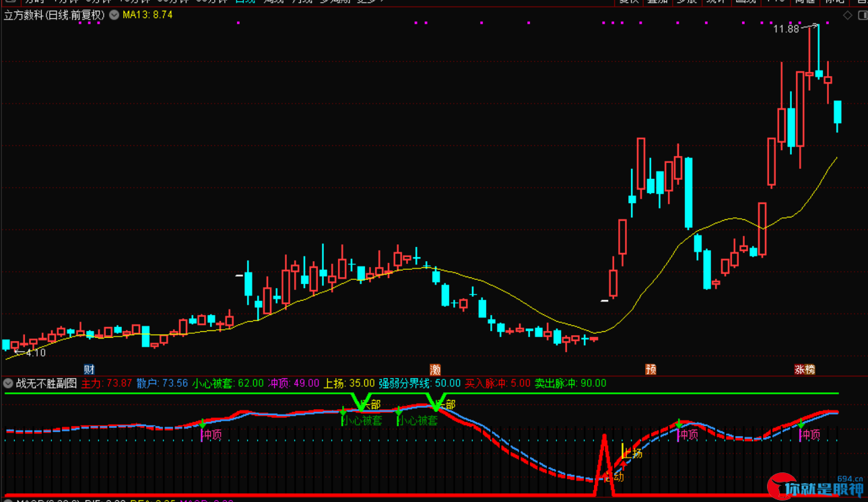This screenshot has height=502, width=868.
Task: Click the 4.10 low price label
Action: pos(34,352)
